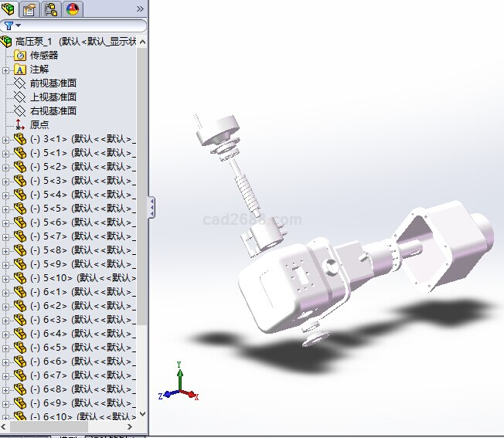Expand the (-) 3<1> component node
This screenshot has width=504, height=438.
pos(6,139)
